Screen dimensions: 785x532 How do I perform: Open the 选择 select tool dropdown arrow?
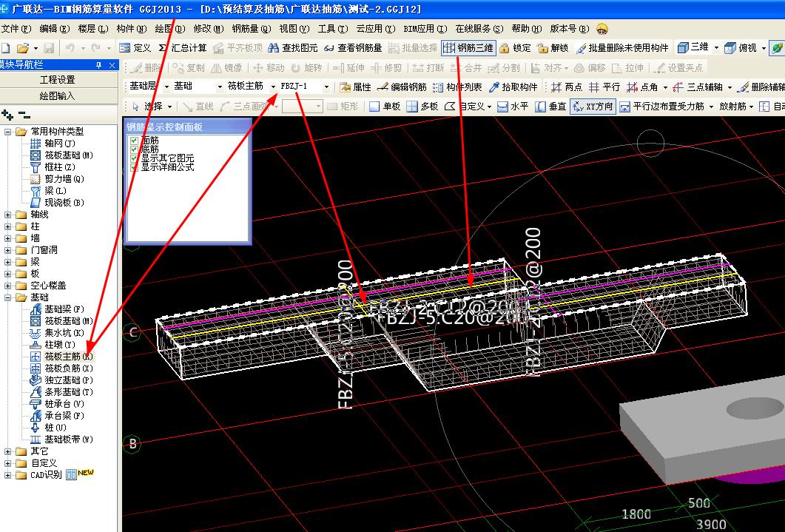(169, 107)
